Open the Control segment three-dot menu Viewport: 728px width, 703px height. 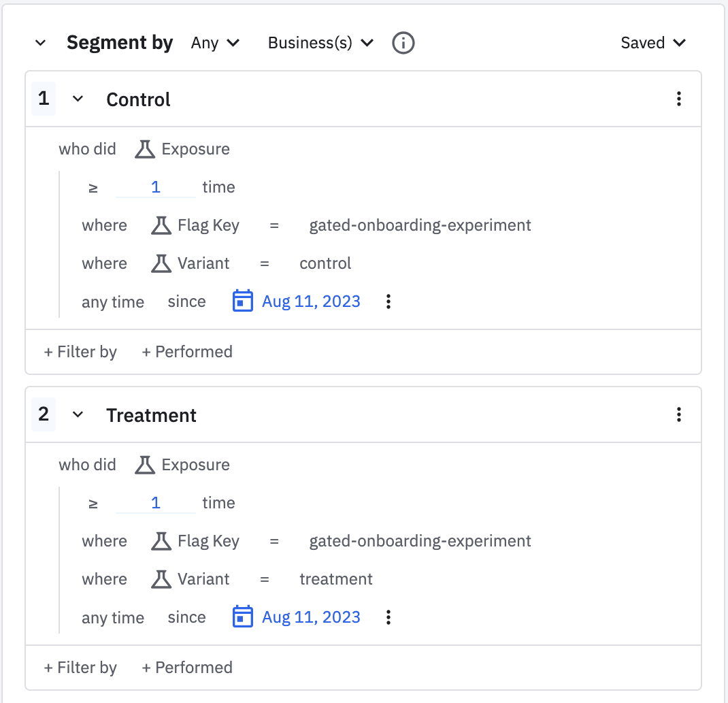[x=679, y=99]
